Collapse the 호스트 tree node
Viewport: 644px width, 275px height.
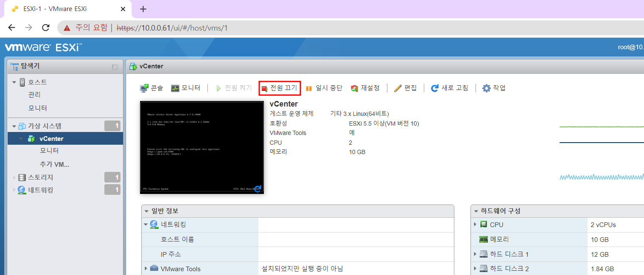click(x=14, y=82)
